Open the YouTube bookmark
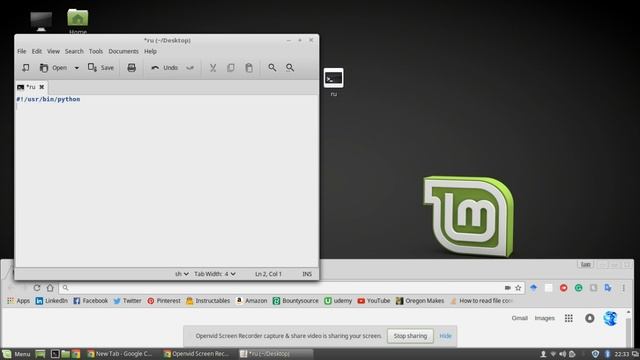 click(x=374, y=301)
